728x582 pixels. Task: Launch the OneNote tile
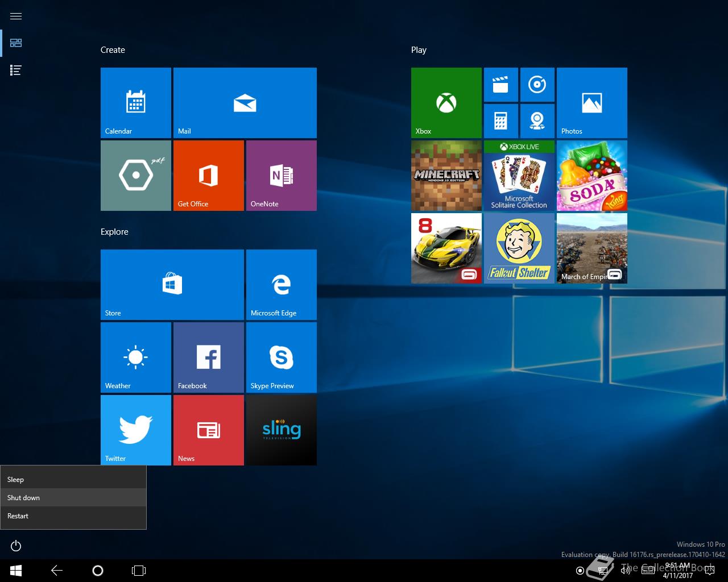click(282, 176)
